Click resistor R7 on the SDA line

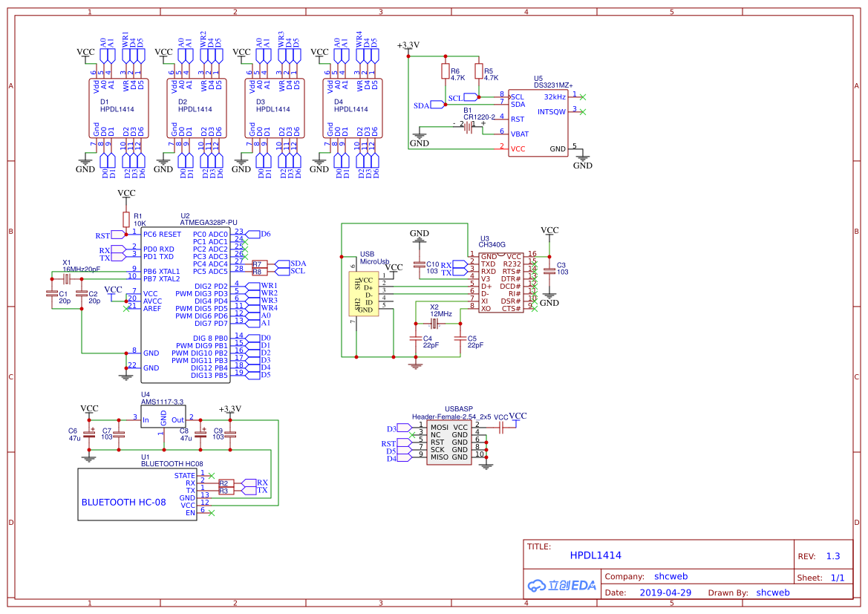point(260,264)
